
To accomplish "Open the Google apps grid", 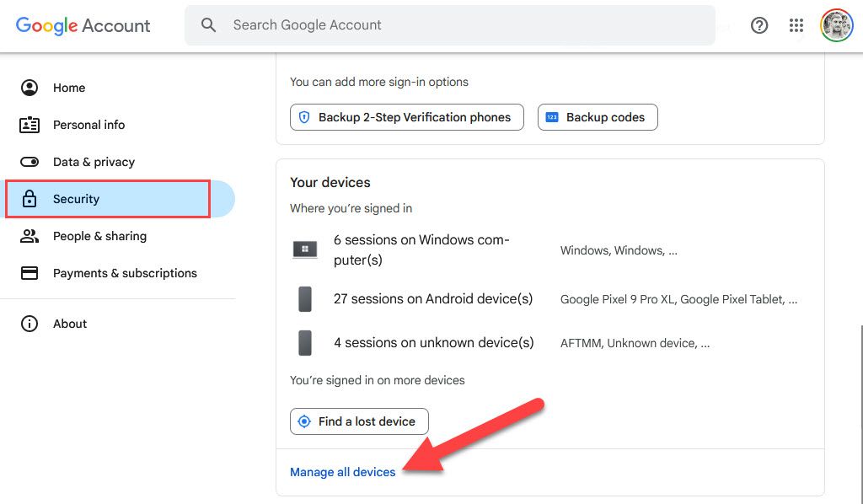I will (x=796, y=25).
